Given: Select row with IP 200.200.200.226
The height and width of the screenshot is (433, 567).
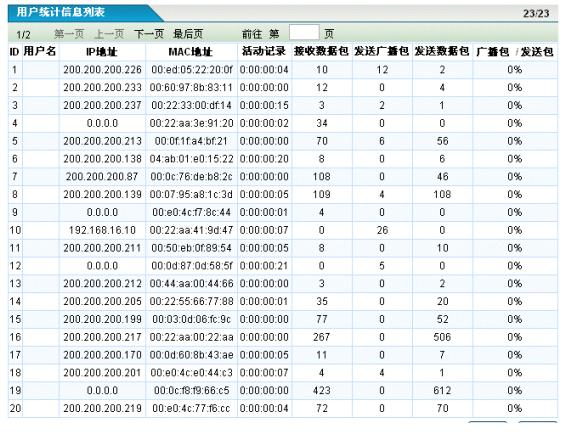Looking at the screenshot, I should click(283, 69).
